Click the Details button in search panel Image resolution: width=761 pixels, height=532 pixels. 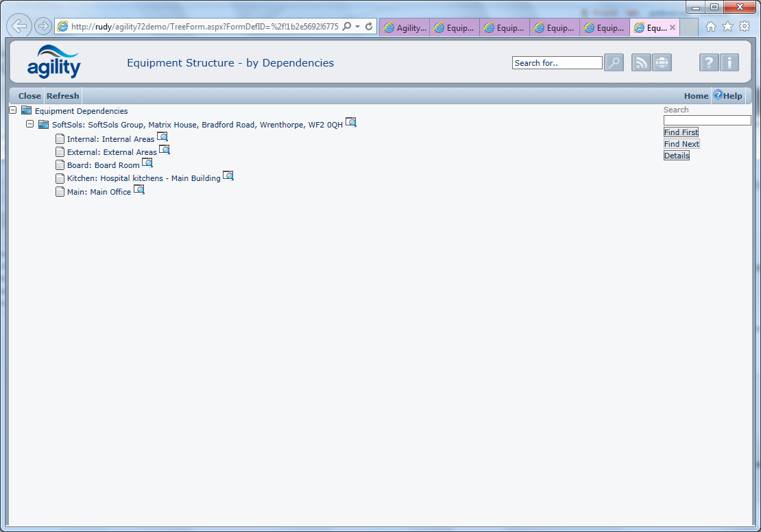coord(676,156)
